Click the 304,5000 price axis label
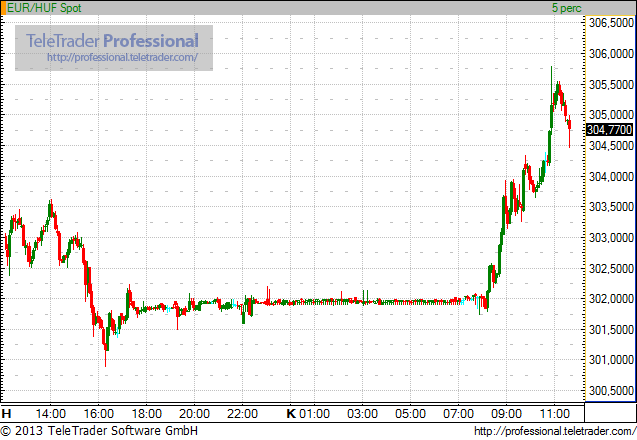This screenshot has height=440, width=637. tap(611, 145)
